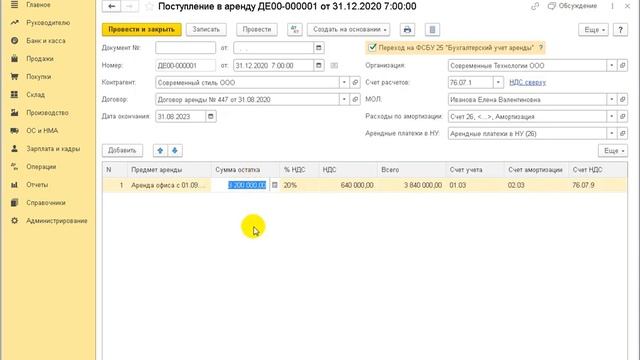This screenshot has height=360, width=640.
Task: Expand the Счет расчетов 76.07.1 dropdown
Action: (498, 82)
